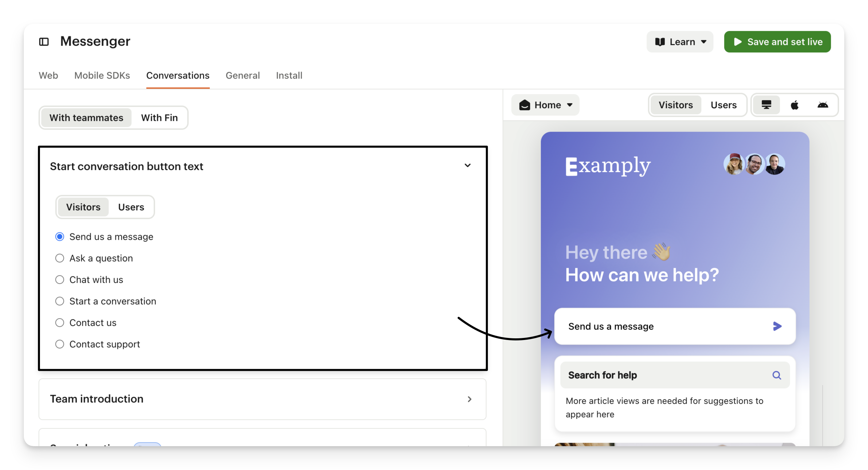This screenshot has width=868, height=470.
Task: Switch preview to Android icon
Action: click(x=823, y=105)
